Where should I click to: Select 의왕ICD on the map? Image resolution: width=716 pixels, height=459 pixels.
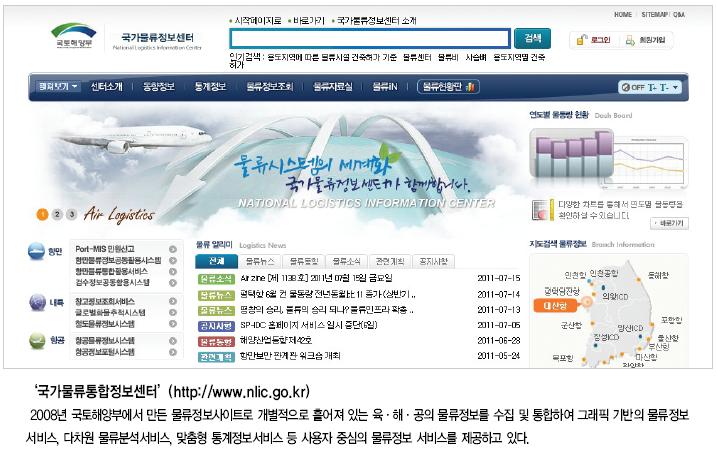[615, 296]
